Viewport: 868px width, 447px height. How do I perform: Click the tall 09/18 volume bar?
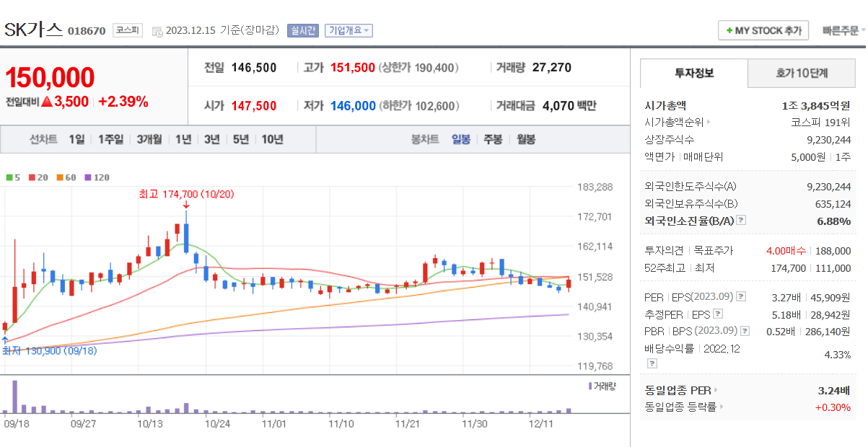[x=14, y=395]
